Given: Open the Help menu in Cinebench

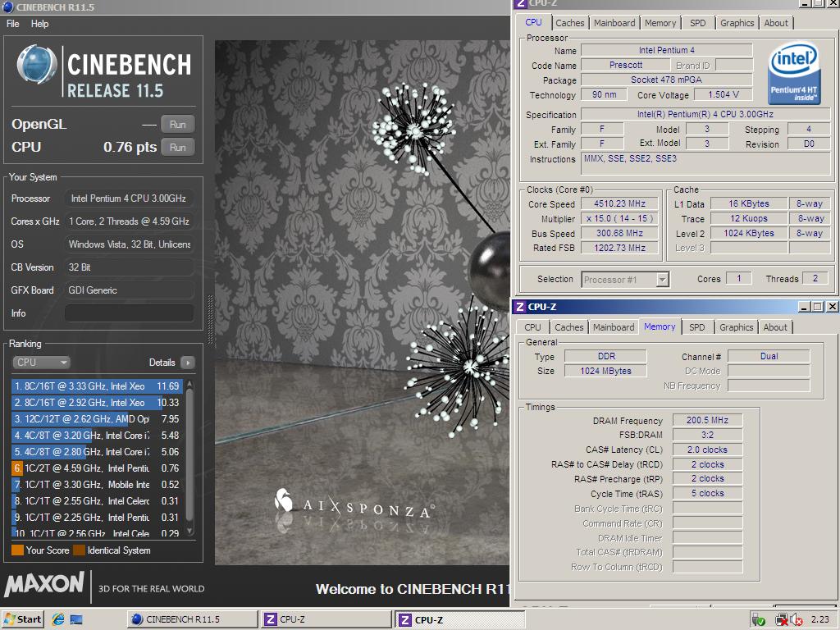Looking at the screenshot, I should [39, 24].
